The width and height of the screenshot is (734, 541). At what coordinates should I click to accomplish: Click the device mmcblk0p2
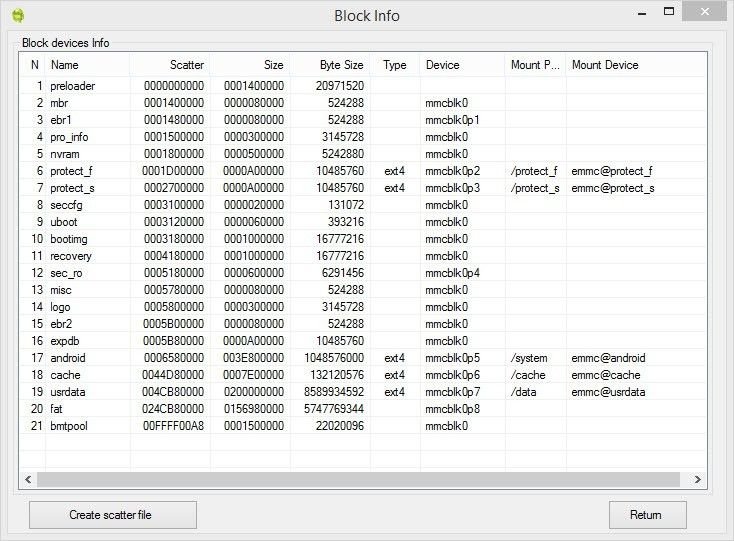[x=453, y=171]
